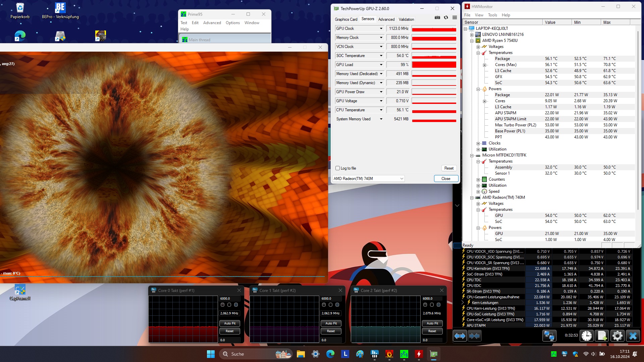This screenshot has height=362, width=644.
Task: Click HWiNFO clock reset timer icon
Action: (x=587, y=336)
